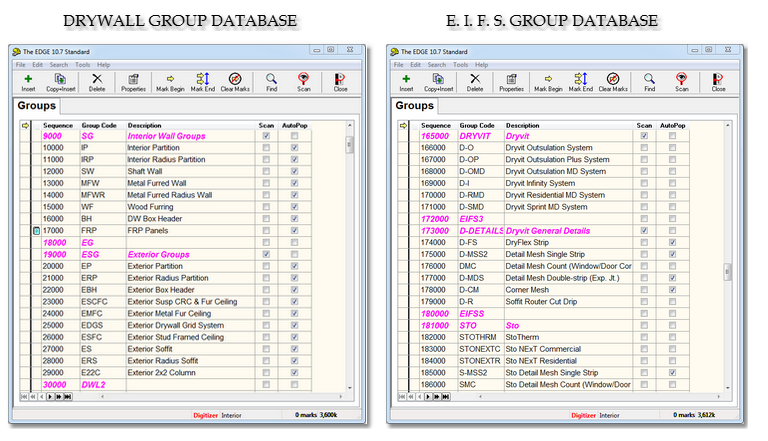
Task: Open Properties in EIFS window toolbar
Action: (511, 82)
